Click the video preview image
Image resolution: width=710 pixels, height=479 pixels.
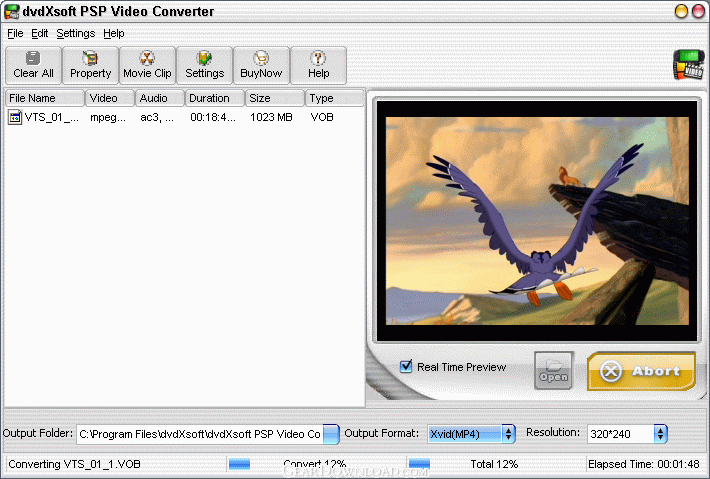click(537, 221)
